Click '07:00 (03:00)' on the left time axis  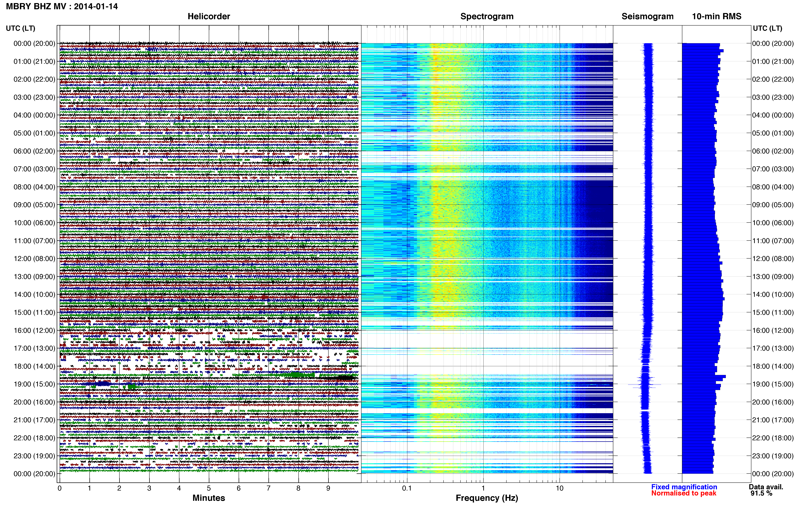pos(34,169)
